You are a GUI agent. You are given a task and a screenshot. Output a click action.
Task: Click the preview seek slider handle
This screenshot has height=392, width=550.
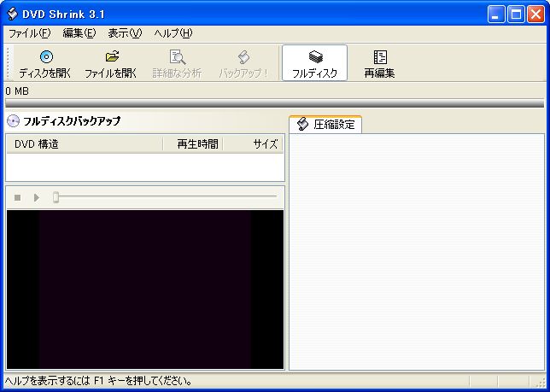tap(56, 197)
